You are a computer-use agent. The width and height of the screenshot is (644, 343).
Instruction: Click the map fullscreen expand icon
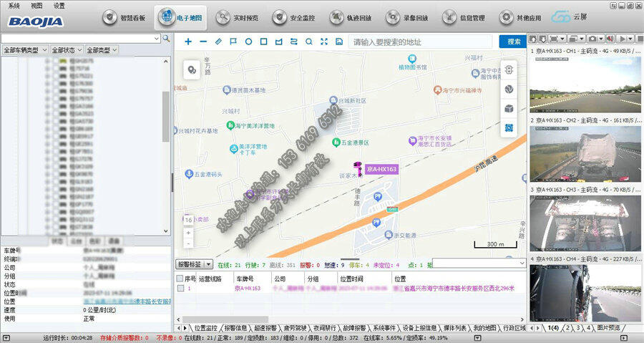(x=323, y=42)
